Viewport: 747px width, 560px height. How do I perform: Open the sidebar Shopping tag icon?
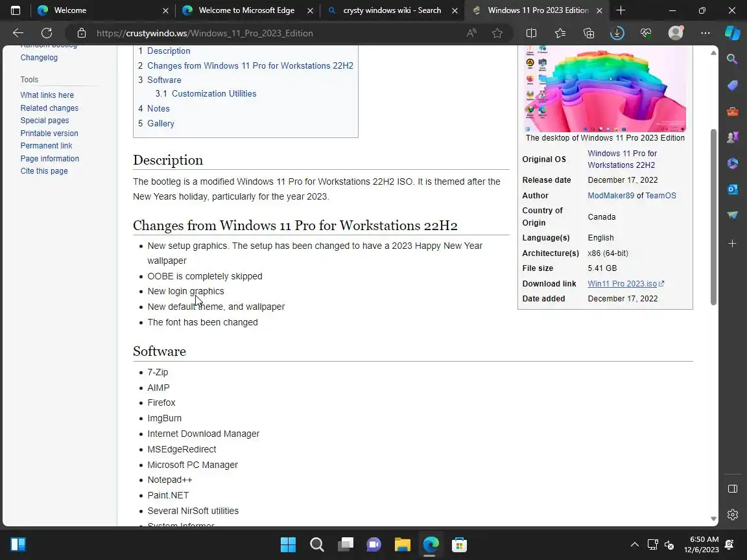[732, 86]
